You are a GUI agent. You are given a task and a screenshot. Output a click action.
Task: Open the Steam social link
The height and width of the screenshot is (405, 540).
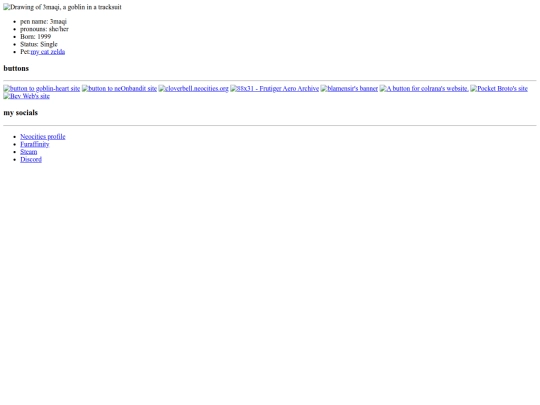click(29, 152)
